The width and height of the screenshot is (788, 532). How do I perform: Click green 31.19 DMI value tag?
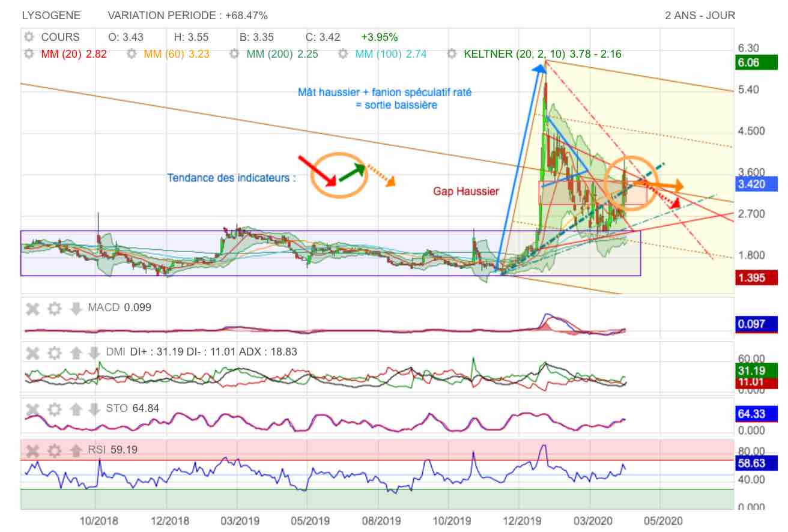(x=757, y=370)
